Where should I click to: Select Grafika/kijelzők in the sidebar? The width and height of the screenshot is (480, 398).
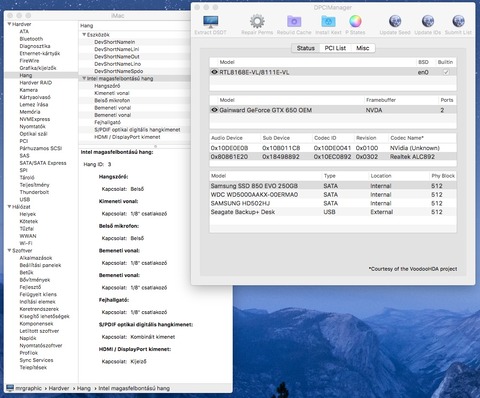38,68
